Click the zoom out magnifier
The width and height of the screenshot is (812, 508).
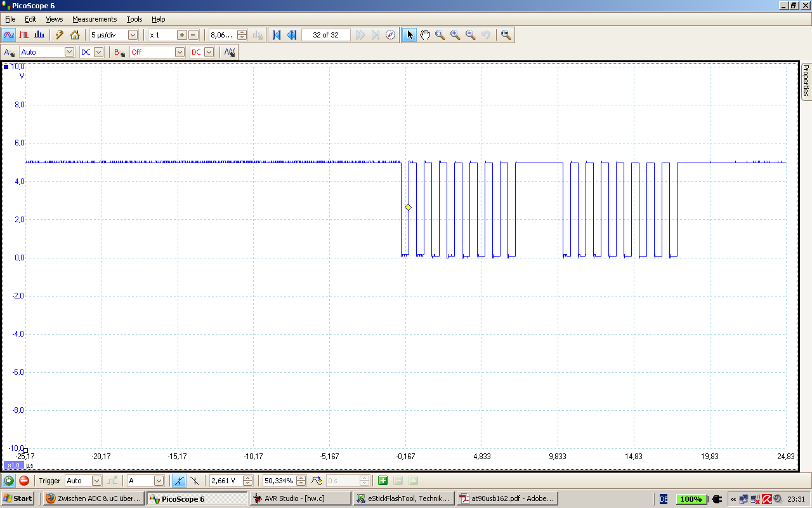[471, 35]
